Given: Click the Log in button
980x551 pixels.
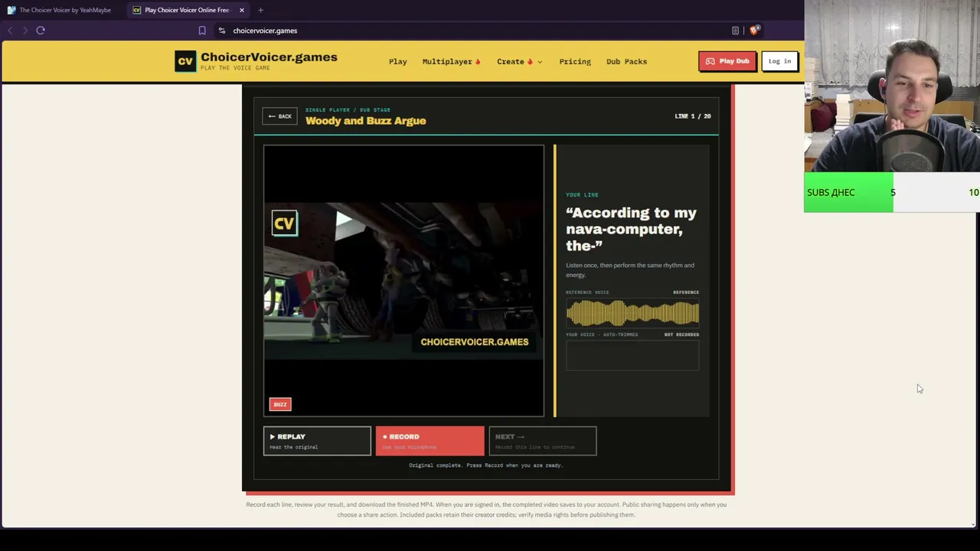Looking at the screenshot, I should (x=779, y=61).
